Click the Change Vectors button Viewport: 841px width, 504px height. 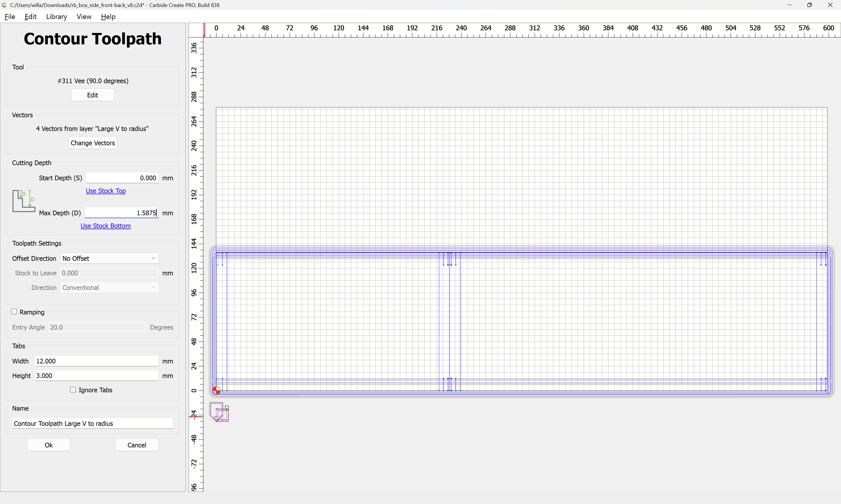click(x=93, y=143)
